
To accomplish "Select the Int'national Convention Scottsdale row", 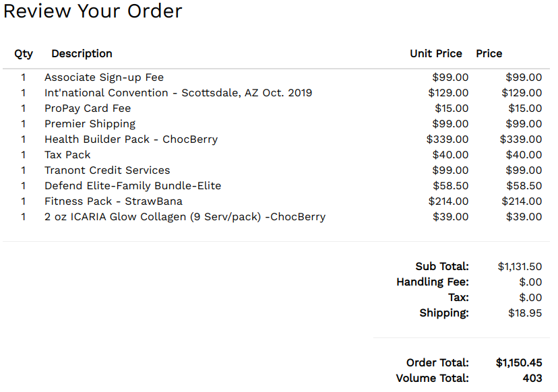I will (x=276, y=93).
